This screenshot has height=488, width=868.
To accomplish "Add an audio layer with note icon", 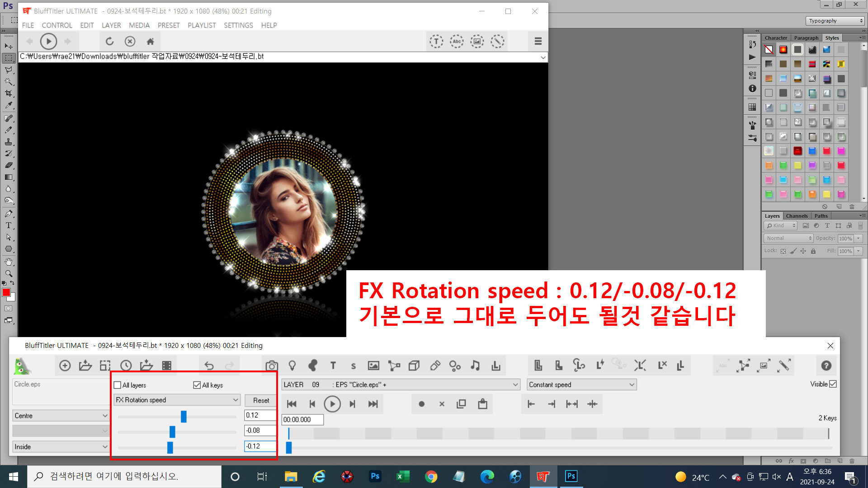I will pyautogui.click(x=475, y=366).
